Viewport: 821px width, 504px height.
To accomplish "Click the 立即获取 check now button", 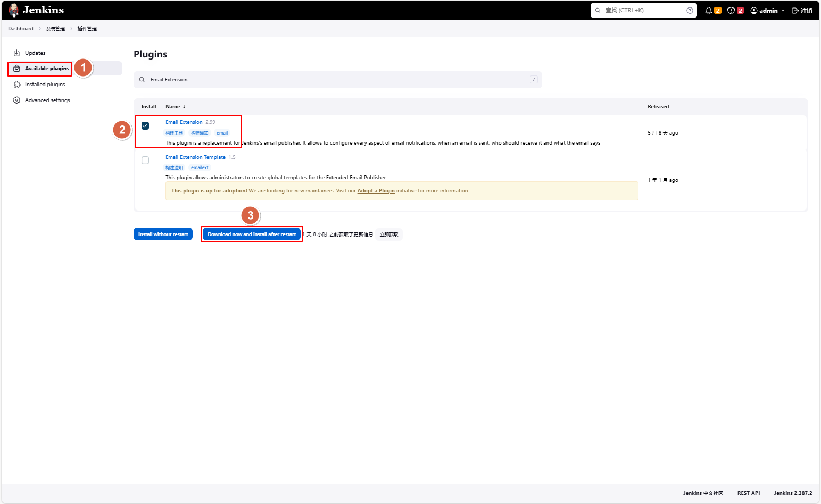I will (x=389, y=234).
